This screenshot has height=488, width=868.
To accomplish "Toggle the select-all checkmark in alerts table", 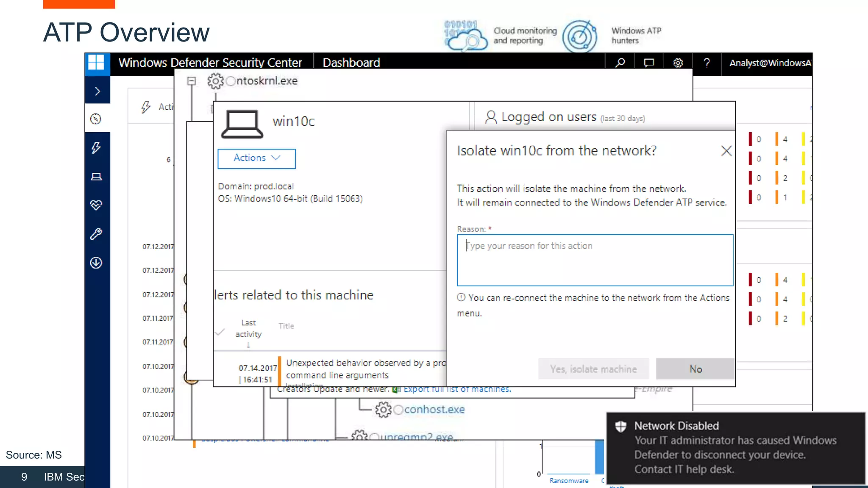I will (x=220, y=332).
